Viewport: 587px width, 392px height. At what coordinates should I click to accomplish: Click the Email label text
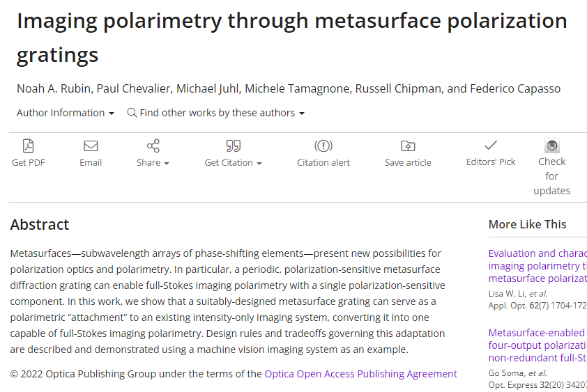pyautogui.click(x=91, y=163)
